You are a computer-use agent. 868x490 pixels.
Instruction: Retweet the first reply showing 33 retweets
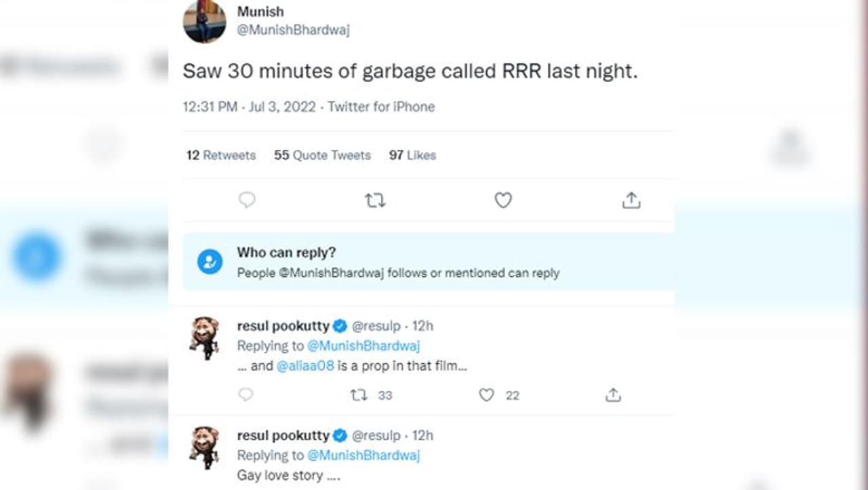pyautogui.click(x=359, y=395)
